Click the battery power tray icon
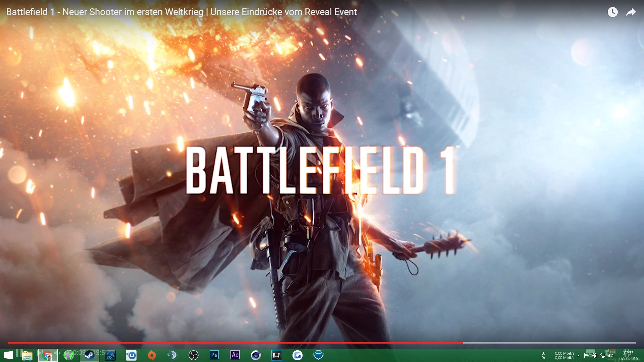Viewport: 644px width, 362px height. click(x=594, y=356)
